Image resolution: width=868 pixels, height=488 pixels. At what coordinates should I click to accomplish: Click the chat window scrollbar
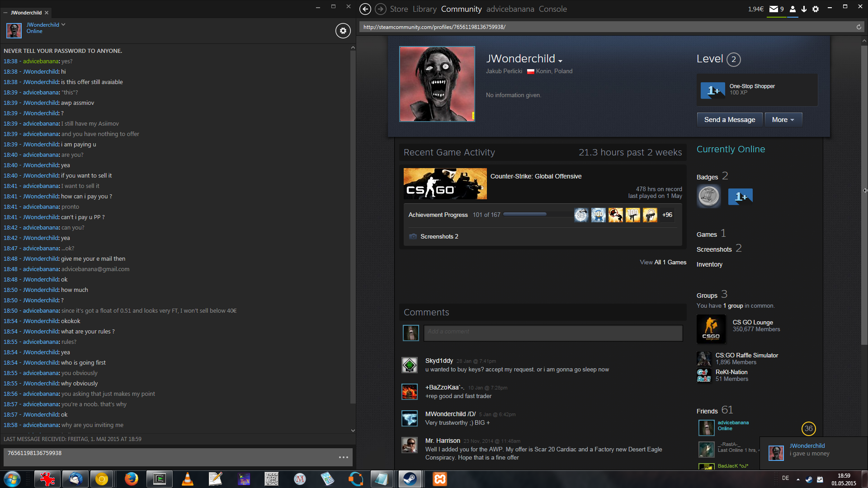(x=353, y=226)
